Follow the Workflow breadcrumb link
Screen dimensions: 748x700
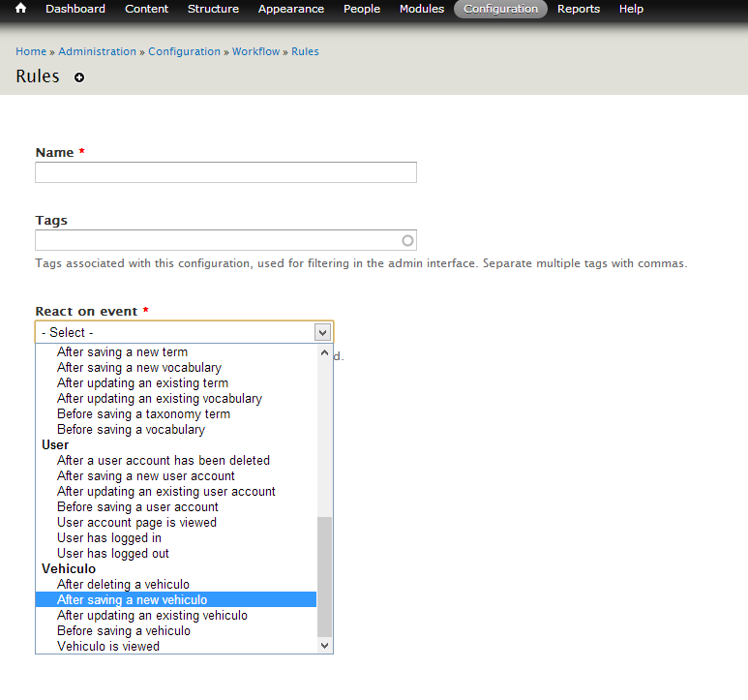255,51
